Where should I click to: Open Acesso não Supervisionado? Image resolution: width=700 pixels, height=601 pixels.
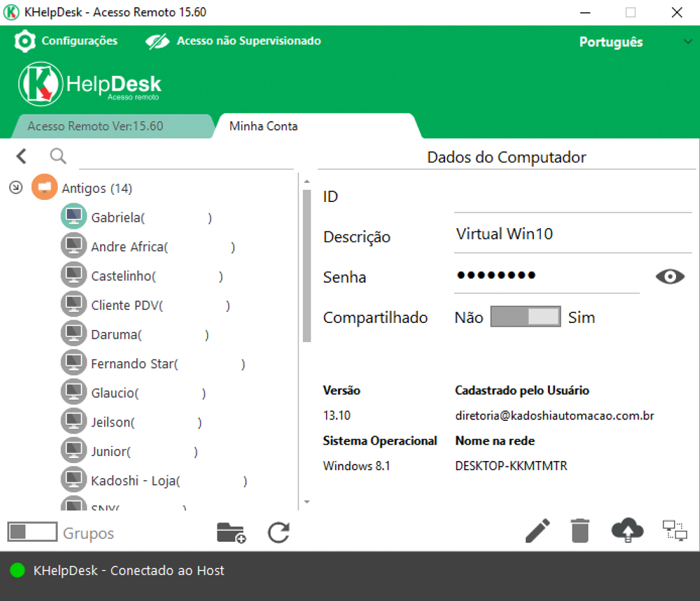[234, 41]
